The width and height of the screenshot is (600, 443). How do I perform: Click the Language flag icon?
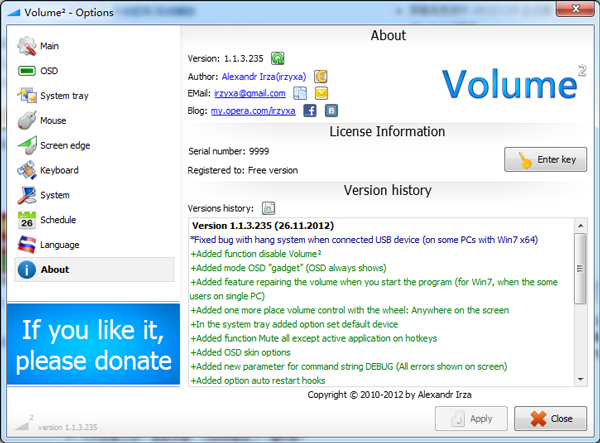[27, 244]
